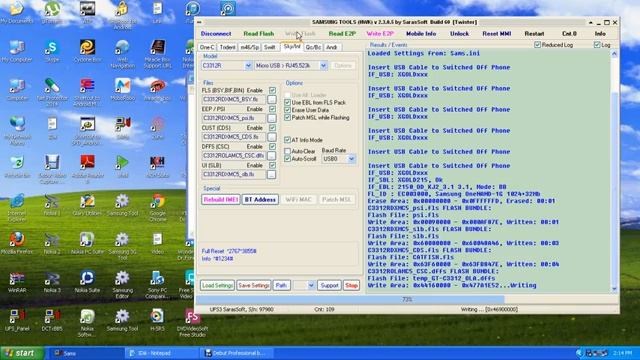Open the uTorrent desktop shortcut
The image size is (640, 360).
[52, 12]
